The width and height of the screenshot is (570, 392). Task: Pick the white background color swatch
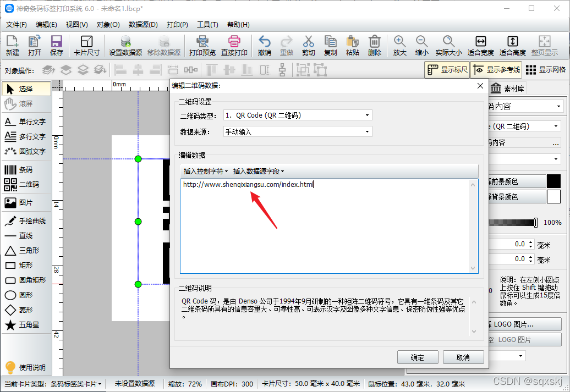click(553, 196)
